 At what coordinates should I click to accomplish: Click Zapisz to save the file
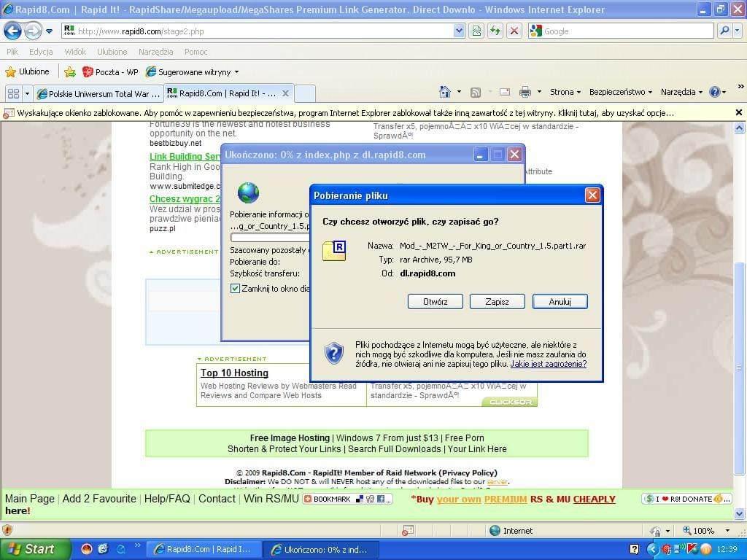coord(497,301)
